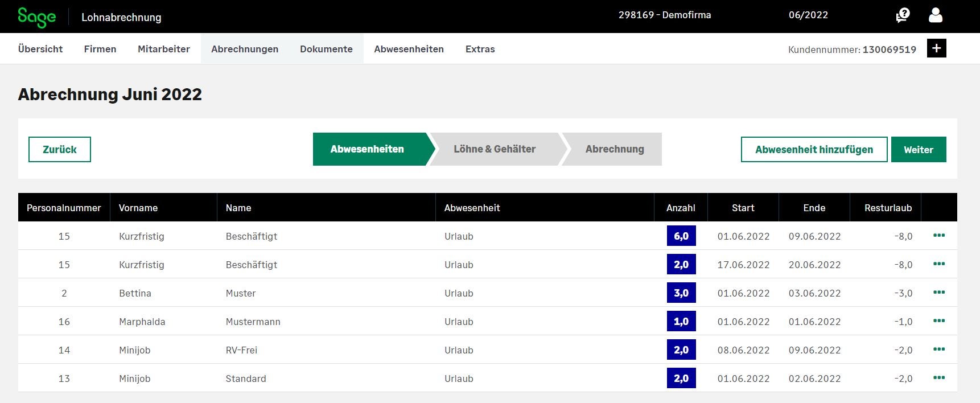The height and width of the screenshot is (403, 980).
Task: Open options menu for Minijob Standard
Action: [939, 378]
